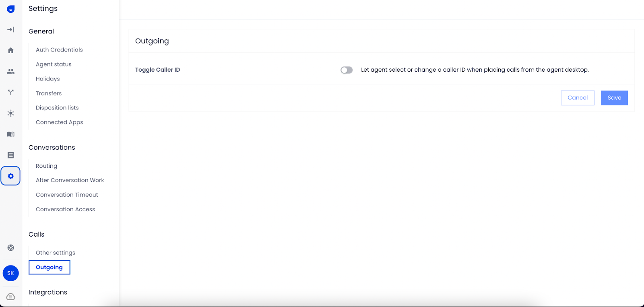Select Routing under Conversations

pos(47,166)
